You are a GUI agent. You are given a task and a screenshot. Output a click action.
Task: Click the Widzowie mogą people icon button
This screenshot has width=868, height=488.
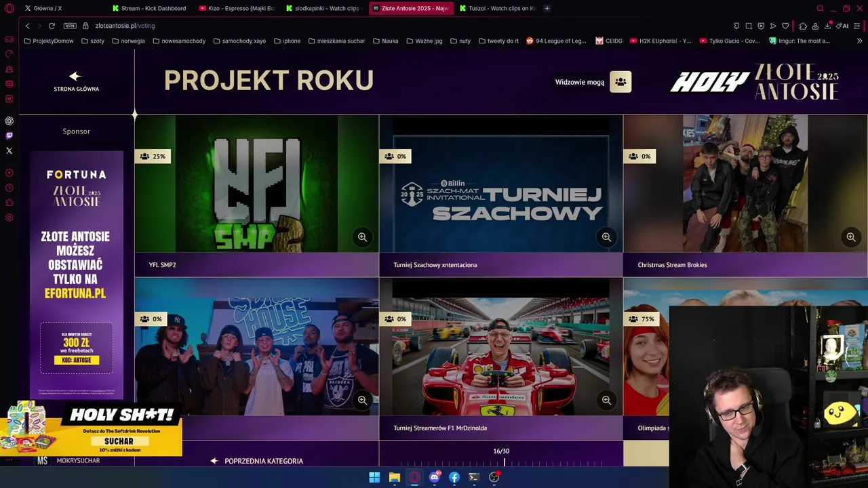click(620, 82)
